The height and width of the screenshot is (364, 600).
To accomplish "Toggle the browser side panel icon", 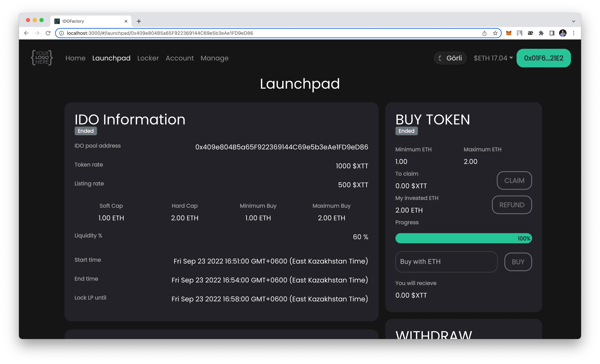I will coord(552,33).
